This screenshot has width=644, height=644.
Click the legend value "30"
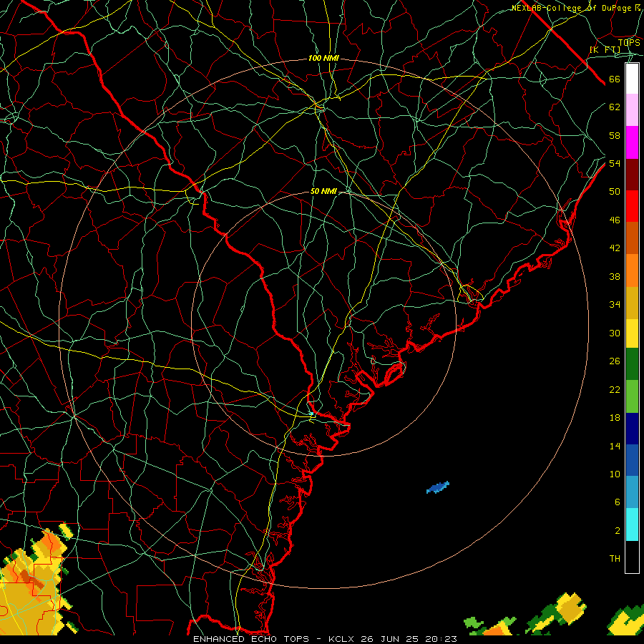click(615, 333)
